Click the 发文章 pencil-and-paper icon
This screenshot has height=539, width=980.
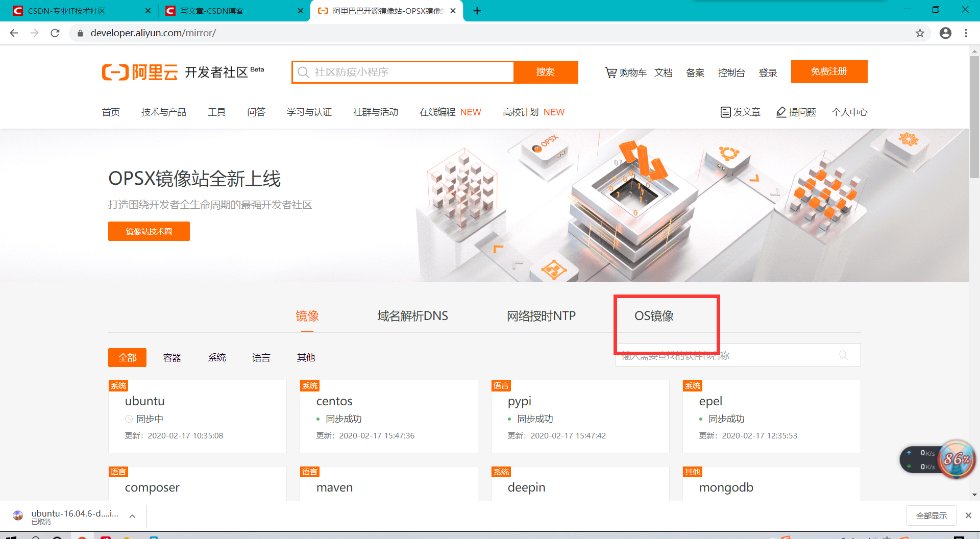tap(725, 112)
